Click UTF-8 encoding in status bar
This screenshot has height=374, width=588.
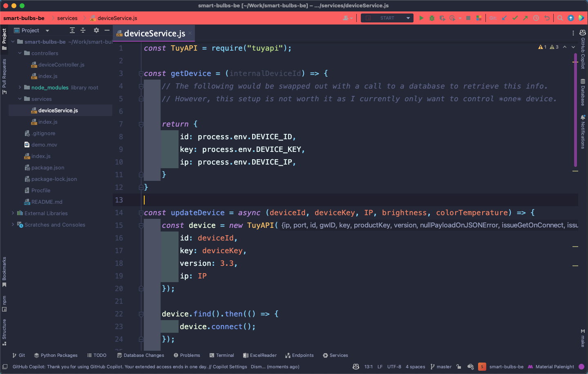(394, 367)
